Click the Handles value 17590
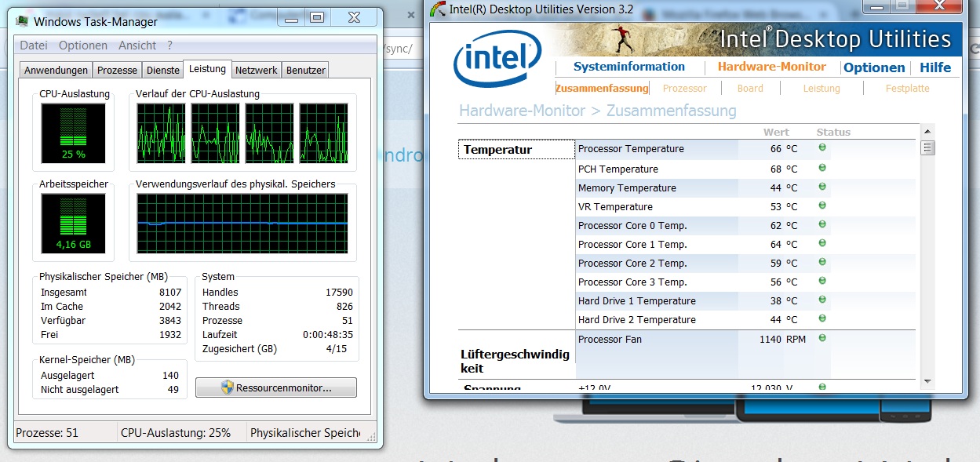The width and height of the screenshot is (980, 462). tap(339, 292)
